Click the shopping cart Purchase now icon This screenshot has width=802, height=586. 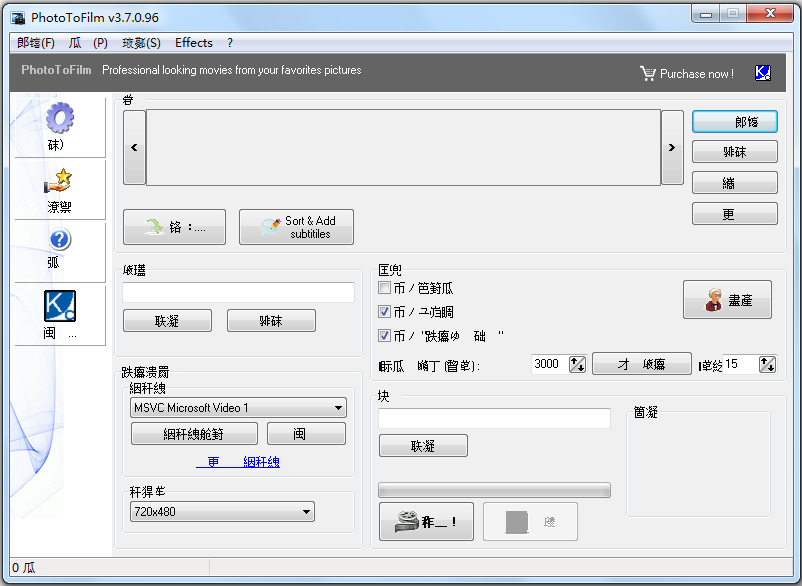click(x=648, y=74)
